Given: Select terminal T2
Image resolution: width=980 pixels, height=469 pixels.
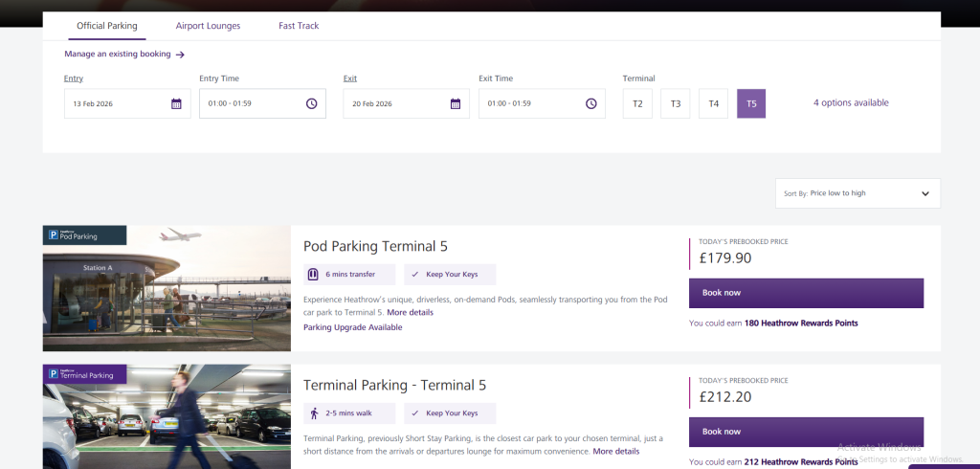Looking at the screenshot, I should [x=637, y=103].
